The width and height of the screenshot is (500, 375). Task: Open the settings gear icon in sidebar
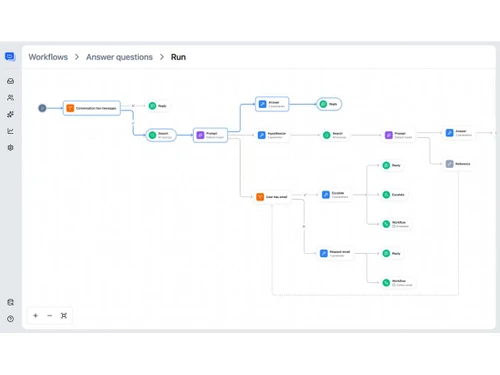(10, 147)
